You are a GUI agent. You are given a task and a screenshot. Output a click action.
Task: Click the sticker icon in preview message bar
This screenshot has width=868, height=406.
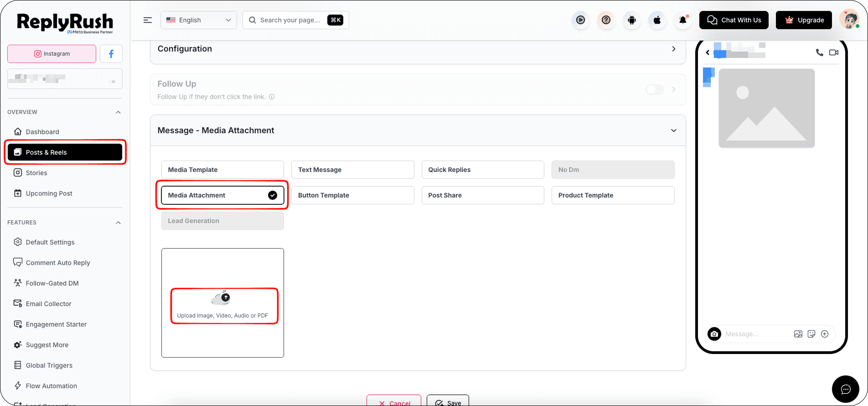click(x=811, y=334)
